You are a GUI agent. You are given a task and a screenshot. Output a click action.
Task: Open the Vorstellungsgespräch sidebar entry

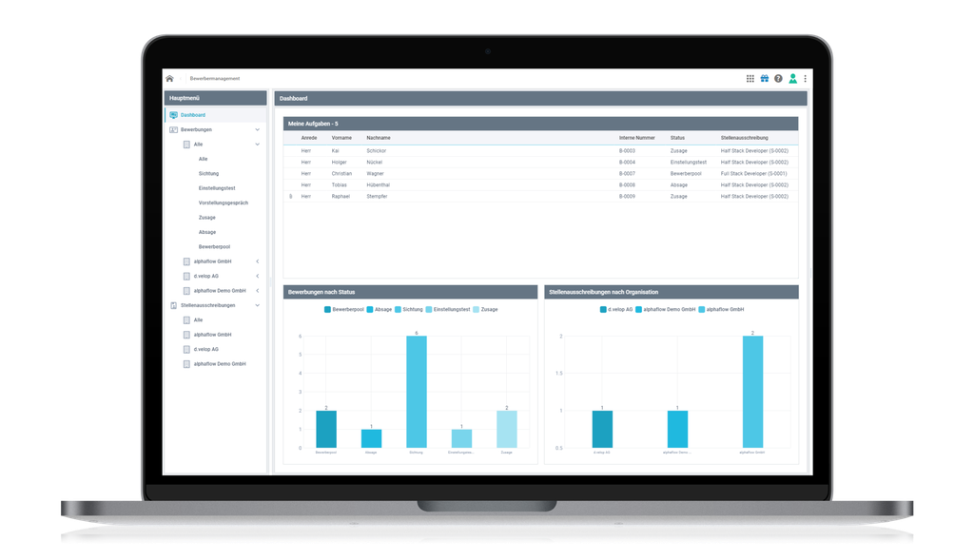tap(223, 203)
